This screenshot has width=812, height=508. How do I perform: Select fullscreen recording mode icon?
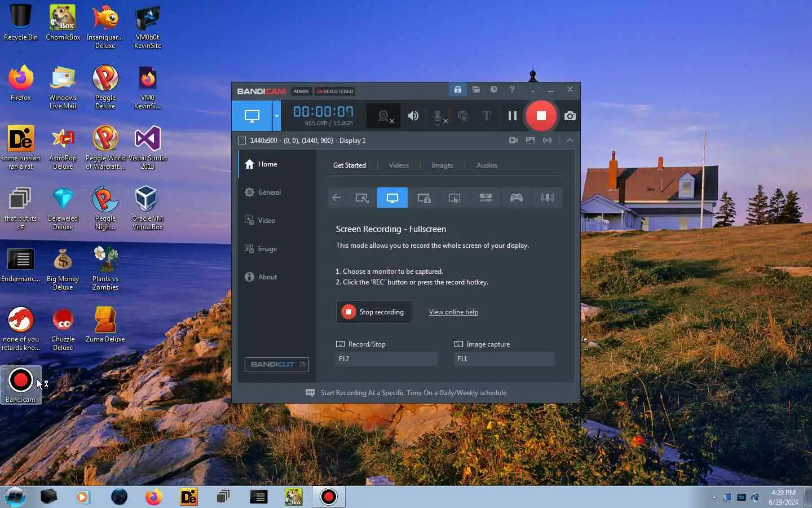pyautogui.click(x=392, y=198)
